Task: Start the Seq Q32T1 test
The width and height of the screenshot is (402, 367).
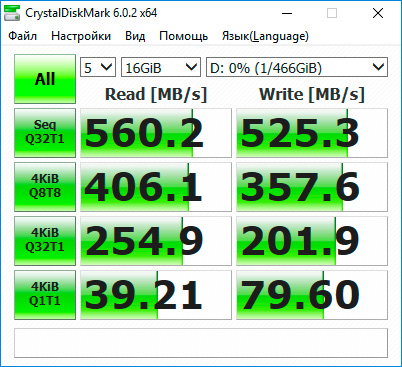Action: click(x=45, y=133)
